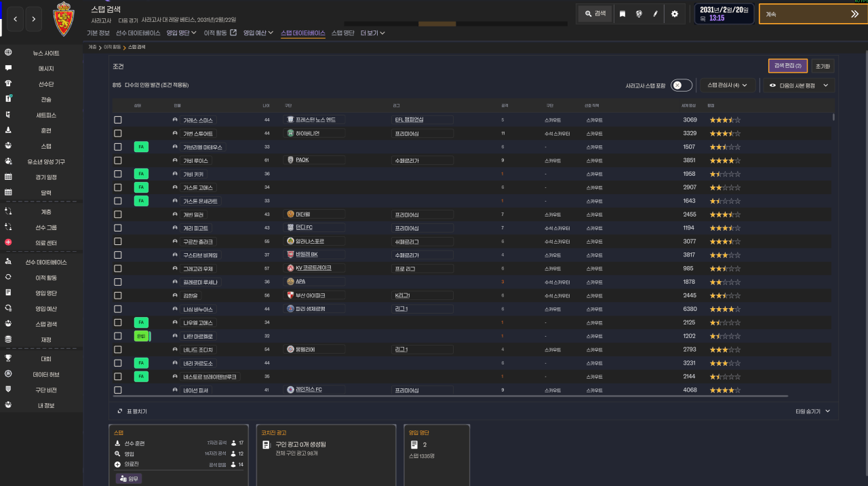Viewport: 868px width, 486px height.
Task: Expand the 스탭 관심사 (4) dropdown
Action: pos(728,85)
